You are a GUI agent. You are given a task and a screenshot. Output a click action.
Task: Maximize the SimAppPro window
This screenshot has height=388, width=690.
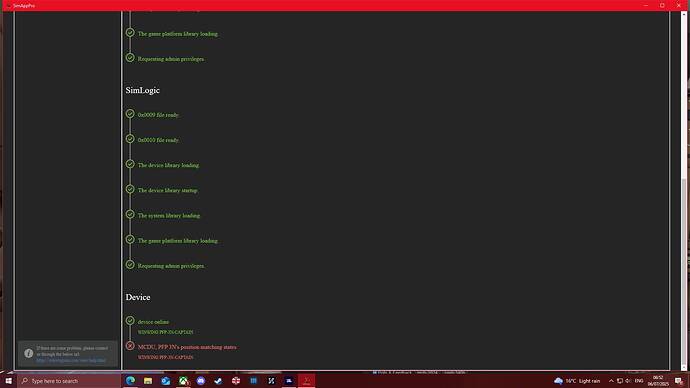(662, 5)
